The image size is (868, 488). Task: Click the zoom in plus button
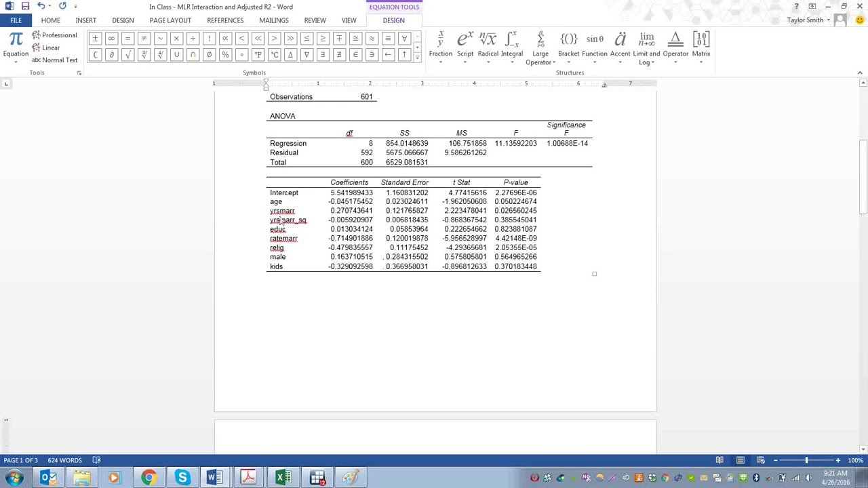coord(837,460)
